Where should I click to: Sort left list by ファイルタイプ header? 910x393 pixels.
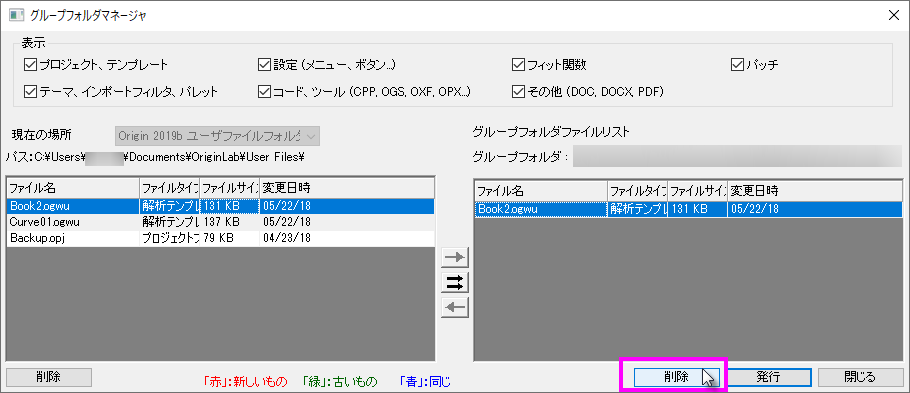(x=169, y=188)
